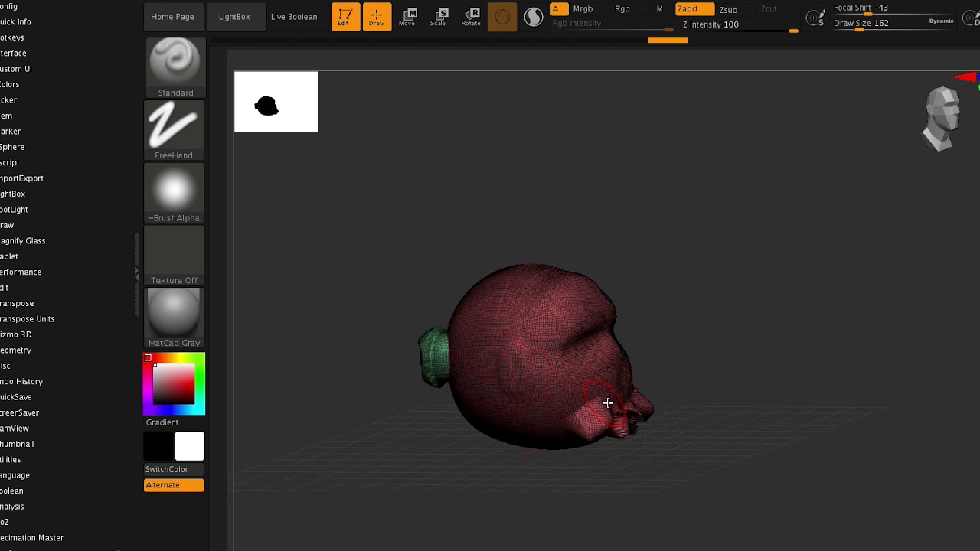This screenshot has height=551, width=980.
Task: Select the white main color swatch
Action: (189, 446)
